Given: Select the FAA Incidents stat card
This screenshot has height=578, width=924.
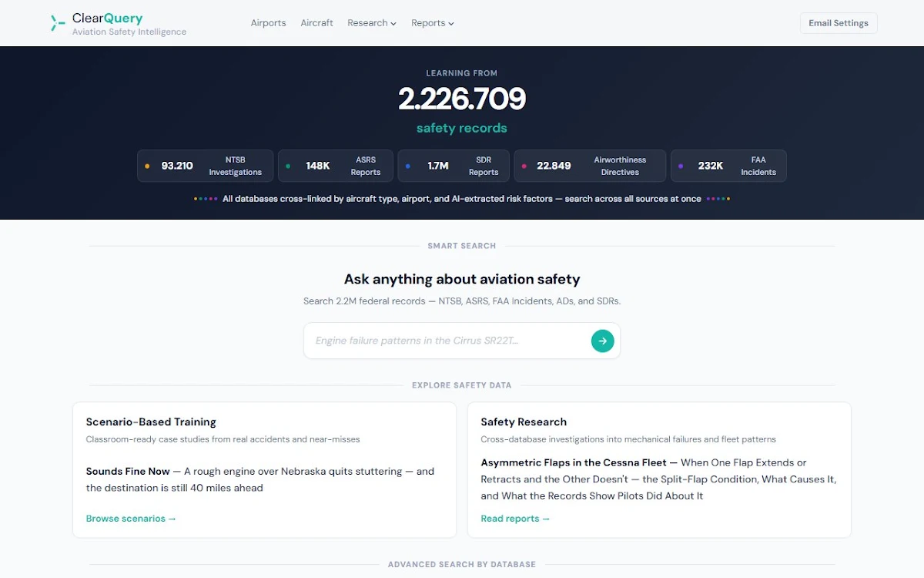Looking at the screenshot, I should [x=728, y=166].
